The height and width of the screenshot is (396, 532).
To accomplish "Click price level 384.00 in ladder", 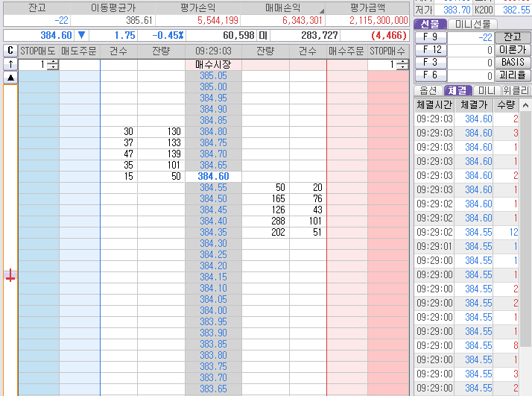I will pyautogui.click(x=213, y=310).
